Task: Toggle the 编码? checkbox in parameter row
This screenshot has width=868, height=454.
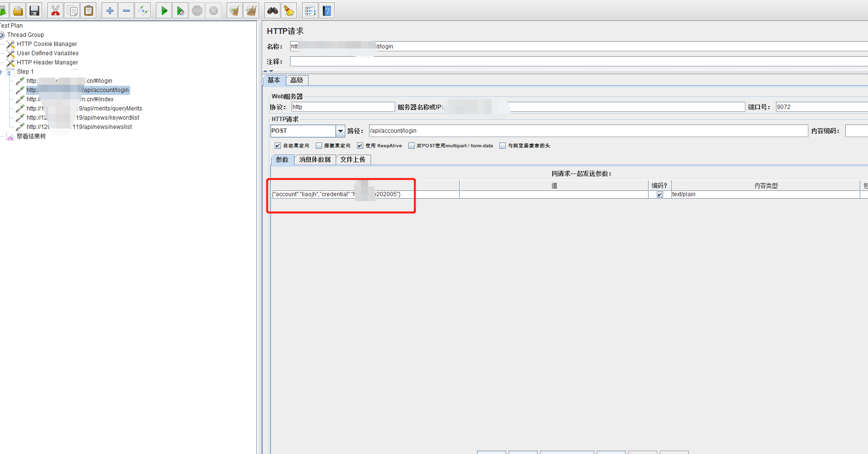Action: [660, 194]
